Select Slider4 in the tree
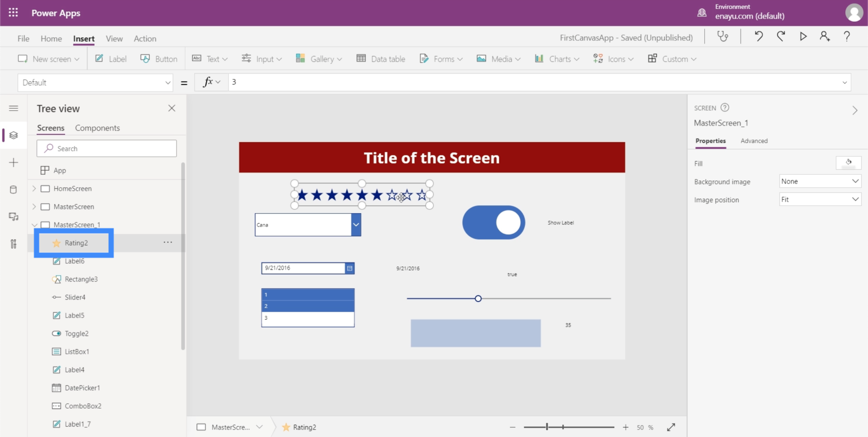 click(75, 297)
